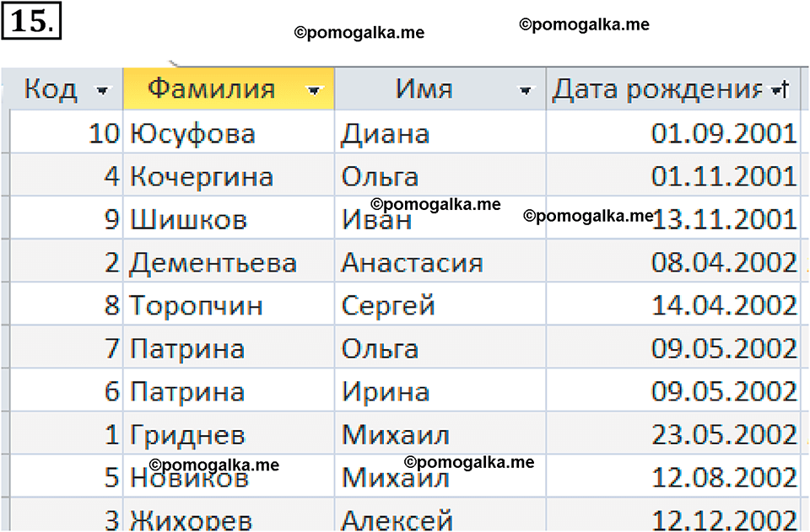
Task: Click the code cell 8 in Торопчин row
Action: [66, 304]
